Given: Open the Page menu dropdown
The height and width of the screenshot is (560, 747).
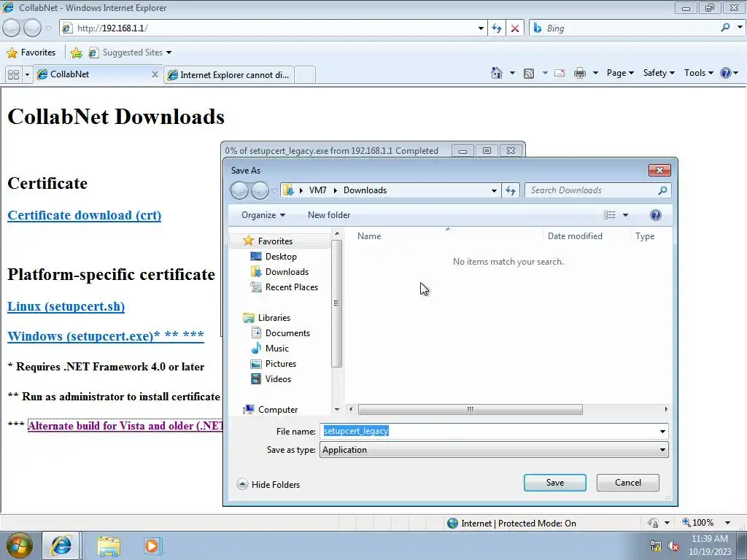Looking at the screenshot, I should click(620, 73).
